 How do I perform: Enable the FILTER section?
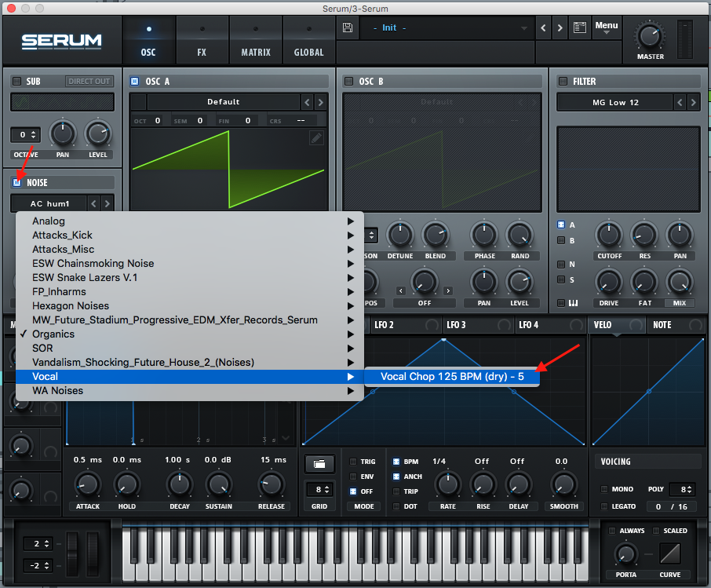563,81
